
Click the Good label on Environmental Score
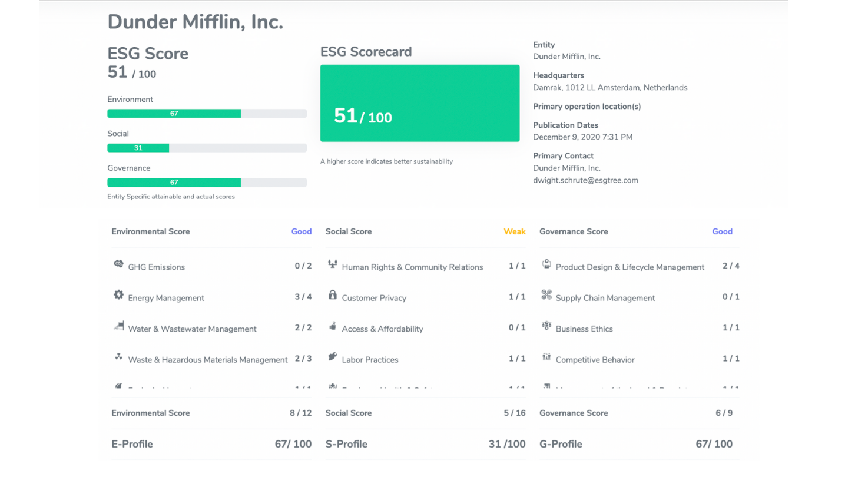[x=302, y=231]
